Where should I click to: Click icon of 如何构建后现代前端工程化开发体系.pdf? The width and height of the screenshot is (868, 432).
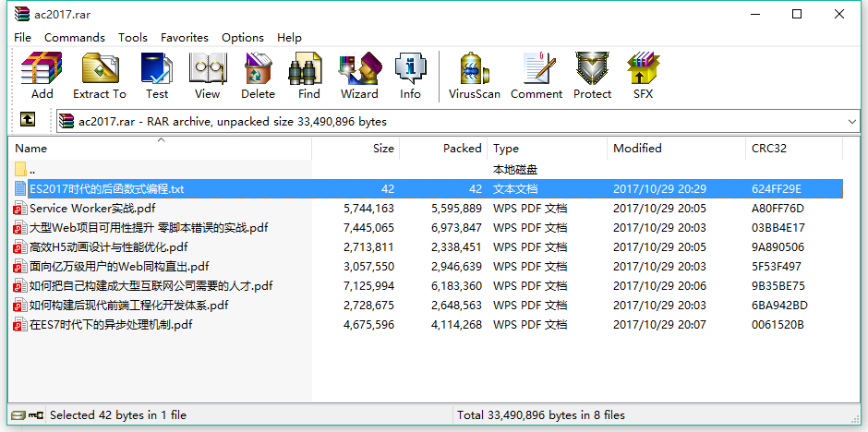coord(20,306)
